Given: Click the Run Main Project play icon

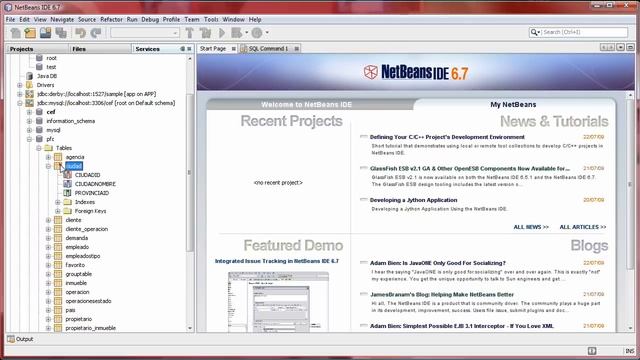Looking at the screenshot, I should pyautogui.click(x=222, y=33).
